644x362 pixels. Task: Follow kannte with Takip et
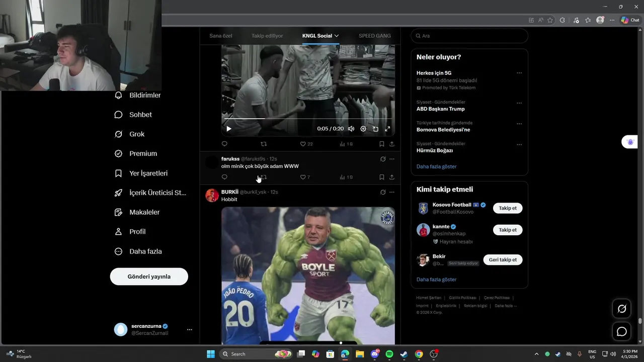tap(508, 230)
